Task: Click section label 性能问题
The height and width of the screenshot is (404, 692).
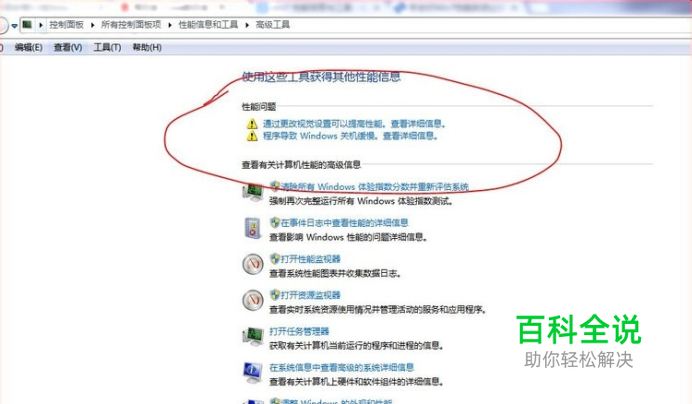Action: (259, 106)
